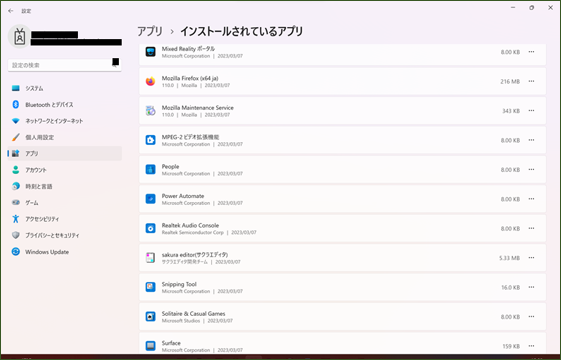Open プライバシーとセキュリティ settings category
Screen dimensions: 561x360
(x=65, y=235)
